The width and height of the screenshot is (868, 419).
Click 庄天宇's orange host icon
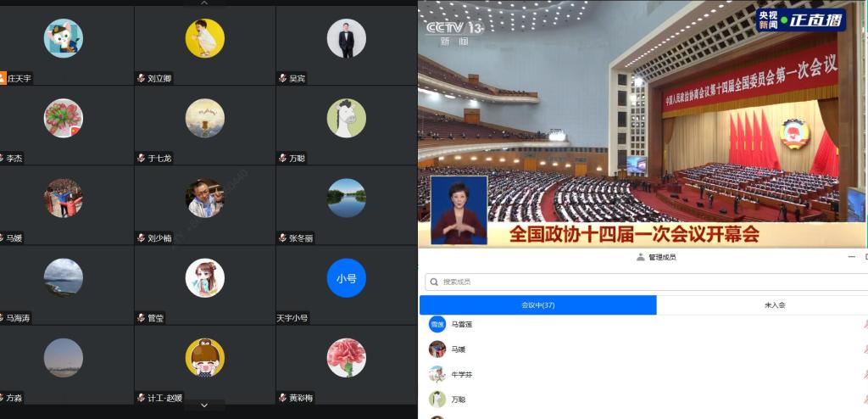(3, 79)
